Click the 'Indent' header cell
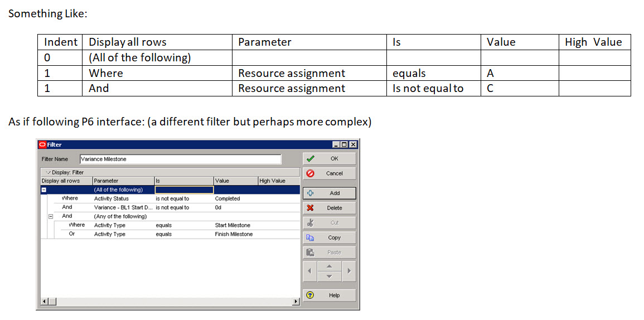Viewport: 644px width, 320px height. click(x=60, y=42)
